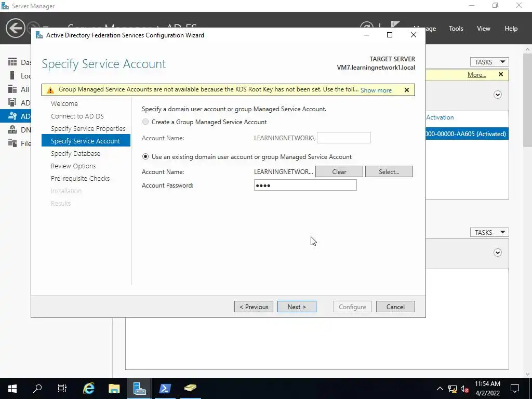Open the View menu

[483, 29]
